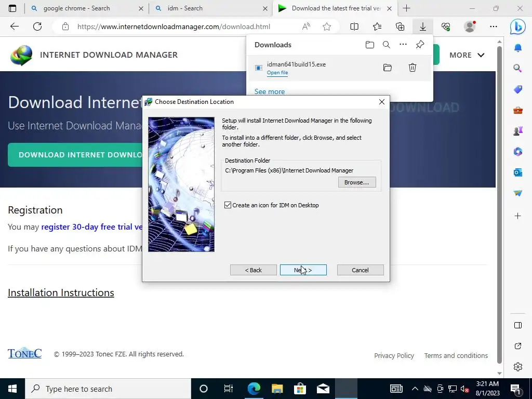
Task: Delete idman641build15.exe from downloads list
Action: tap(412, 68)
